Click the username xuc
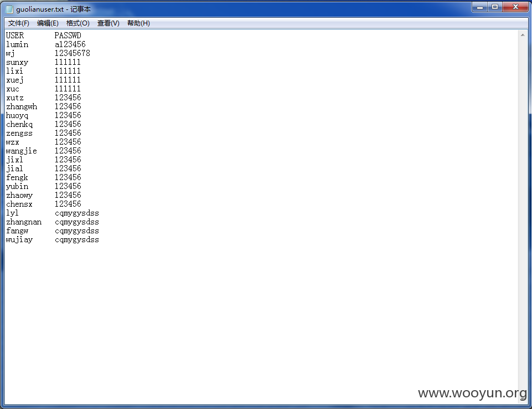Viewport: 532px width, 409px height. tap(13, 89)
